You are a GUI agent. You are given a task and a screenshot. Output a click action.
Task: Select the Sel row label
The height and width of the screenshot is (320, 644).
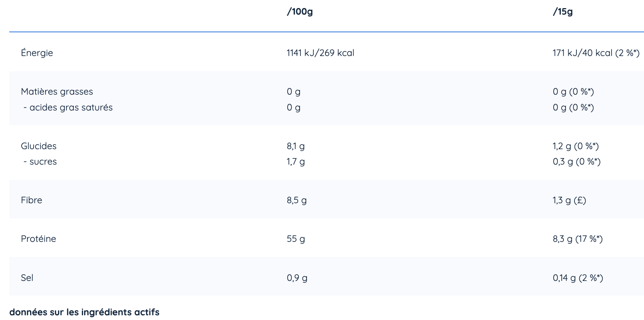(x=27, y=278)
